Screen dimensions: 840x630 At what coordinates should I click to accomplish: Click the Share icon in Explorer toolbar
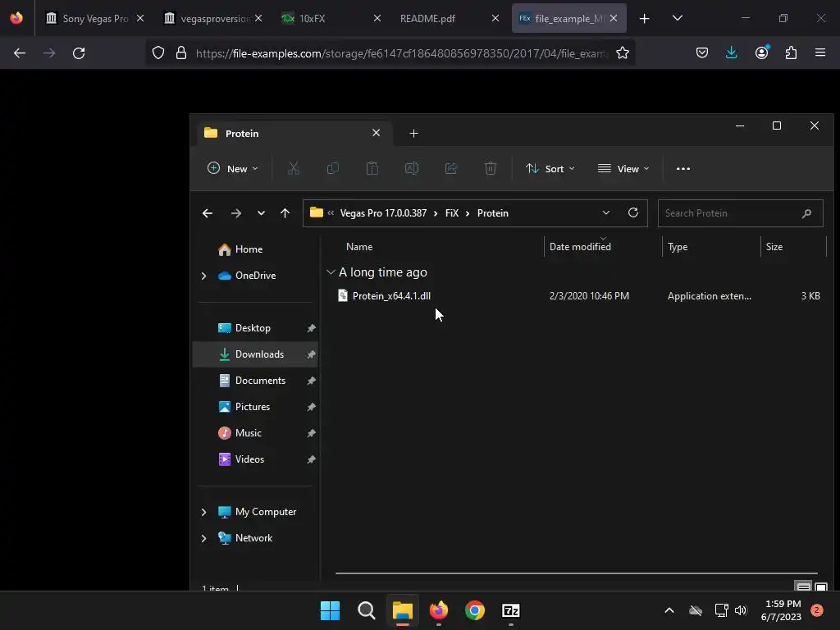(451, 169)
